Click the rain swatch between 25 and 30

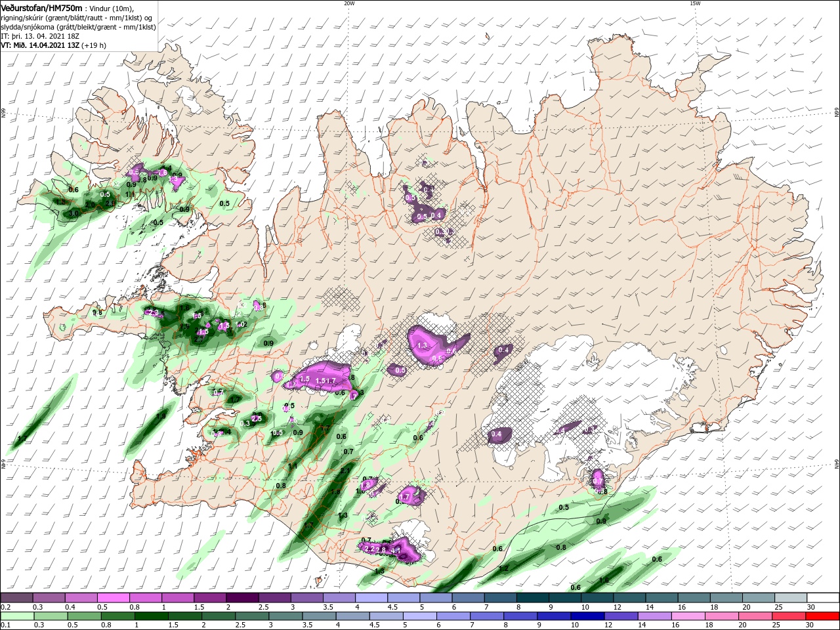789,616
